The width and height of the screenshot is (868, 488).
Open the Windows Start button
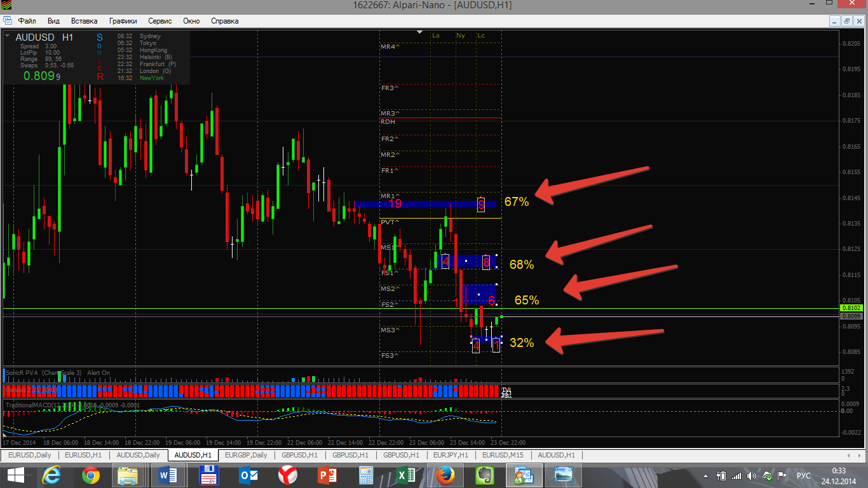[15, 475]
